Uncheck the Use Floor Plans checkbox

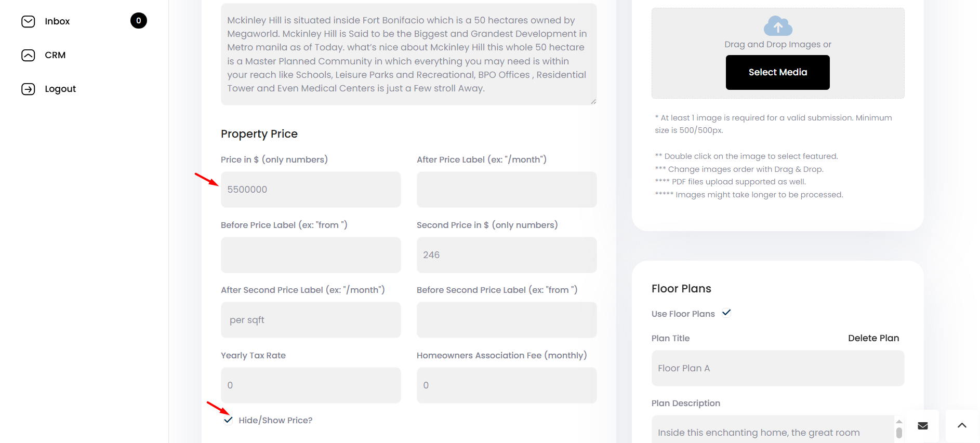tap(726, 313)
